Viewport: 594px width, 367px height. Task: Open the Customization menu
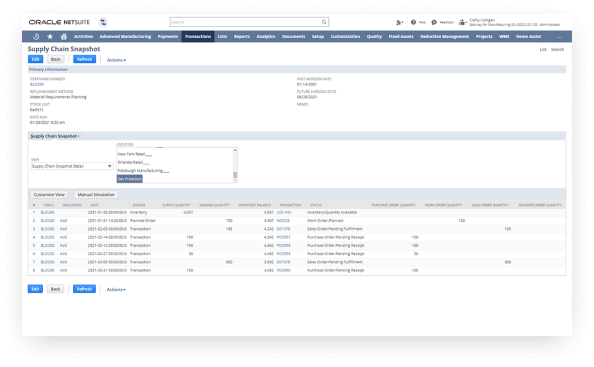[345, 36]
